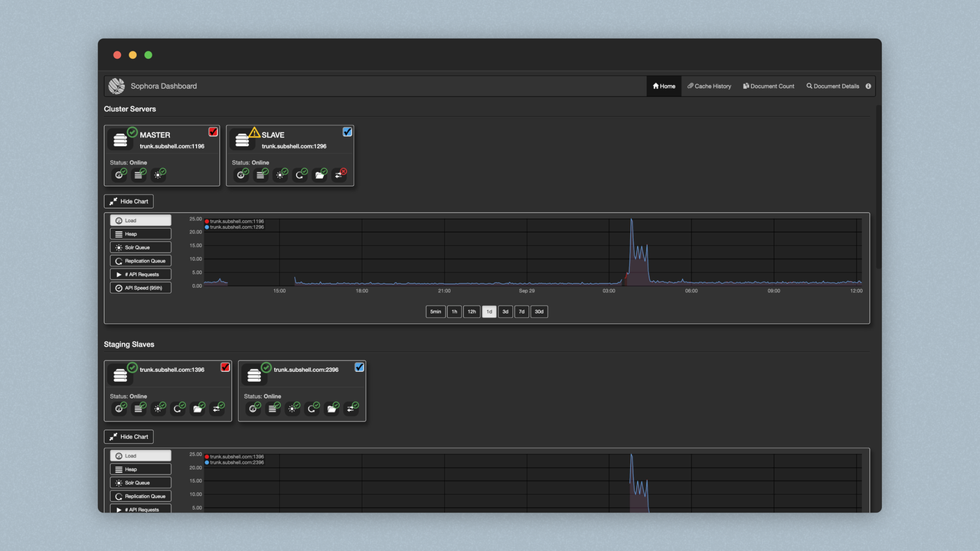Viewport: 980px width, 551px height.
Task: Click the load gauge icon on the MASTER server
Action: coord(120,174)
